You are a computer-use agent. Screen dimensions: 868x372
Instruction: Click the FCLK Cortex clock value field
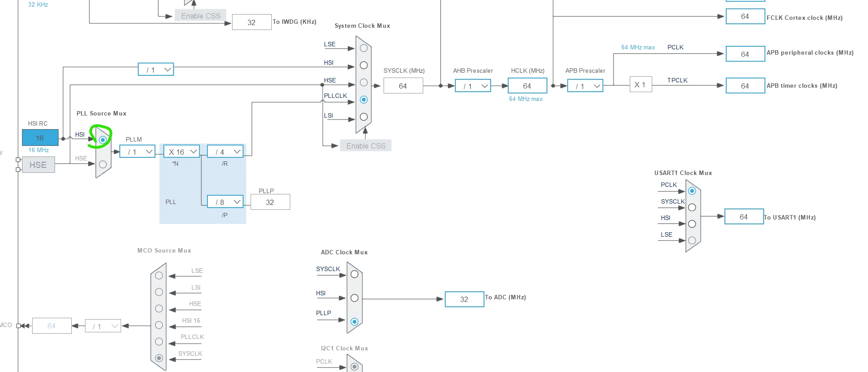coord(745,17)
